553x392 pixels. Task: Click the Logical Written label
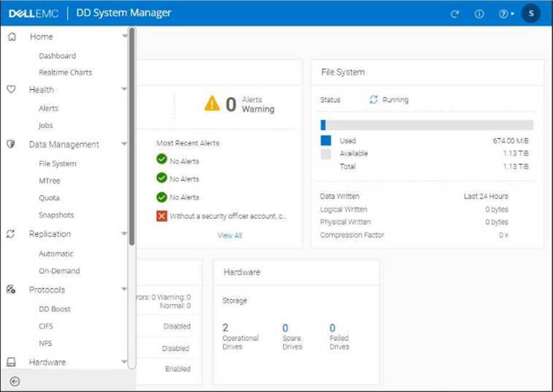343,210
